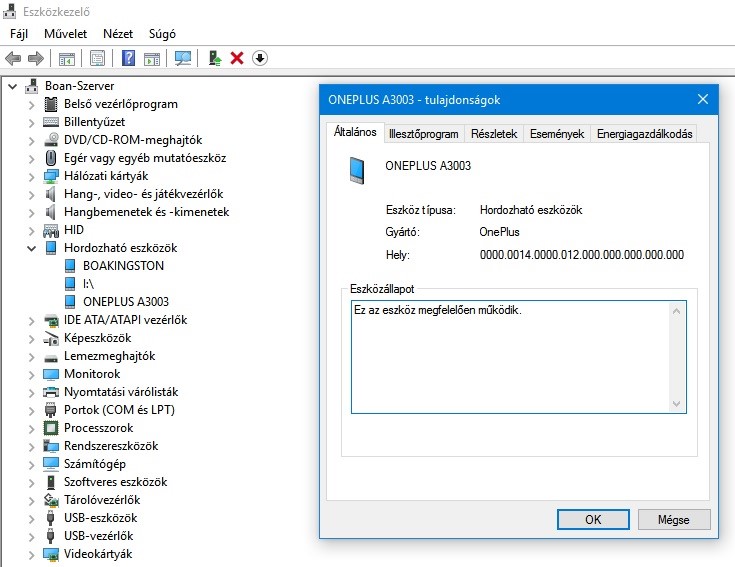Click show/hide console tree toolbar icon

[67, 59]
